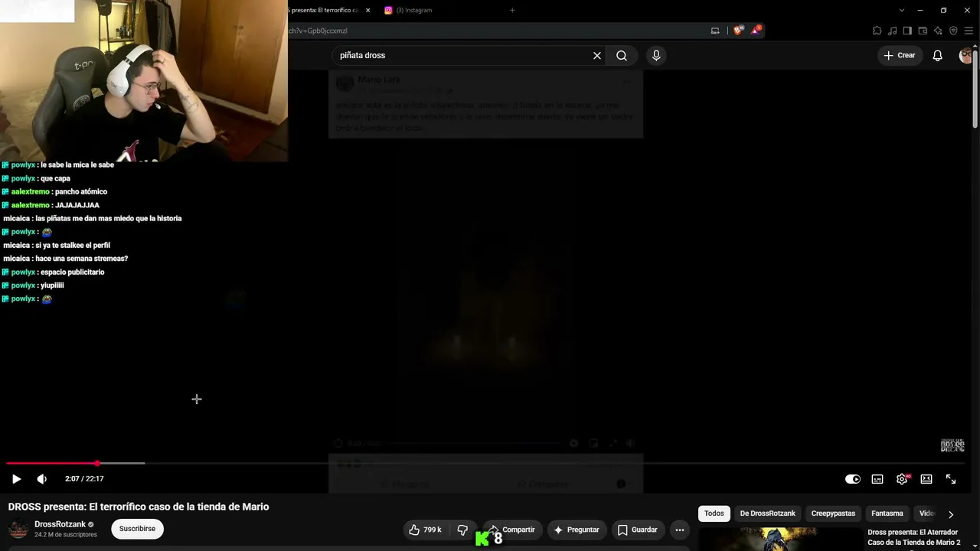Open the browser hamburger main menu
This screenshot has height=551, width=980.
click(x=969, y=31)
